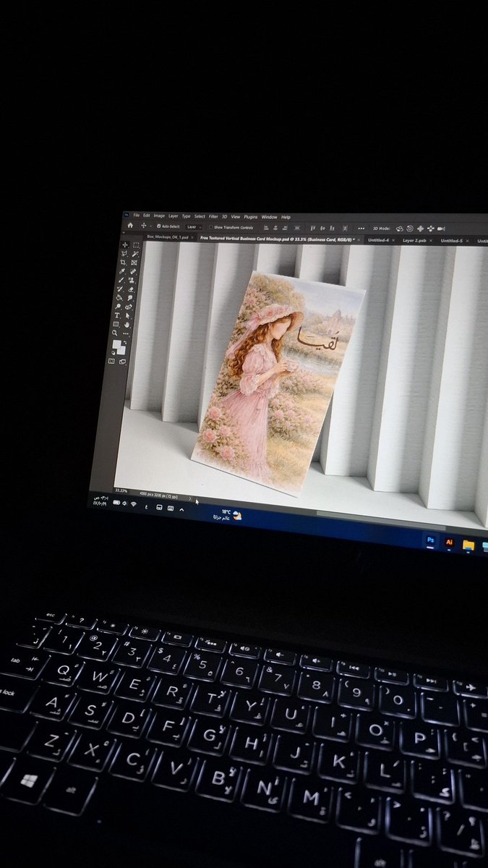Select the Brush tool
Viewport: 488px width, 868px height.
pyautogui.click(x=121, y=280)
